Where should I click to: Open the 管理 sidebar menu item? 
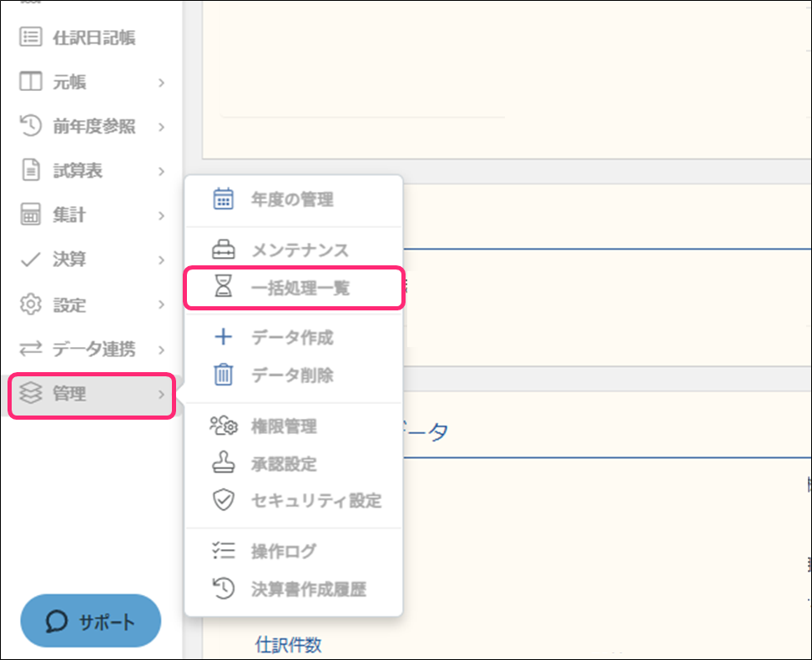tap(90, 394)
